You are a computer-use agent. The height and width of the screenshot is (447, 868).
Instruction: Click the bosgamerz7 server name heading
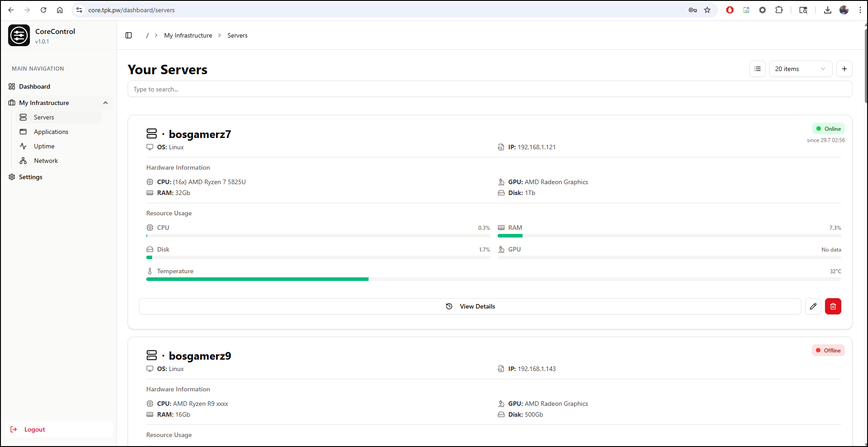[200, 134]
